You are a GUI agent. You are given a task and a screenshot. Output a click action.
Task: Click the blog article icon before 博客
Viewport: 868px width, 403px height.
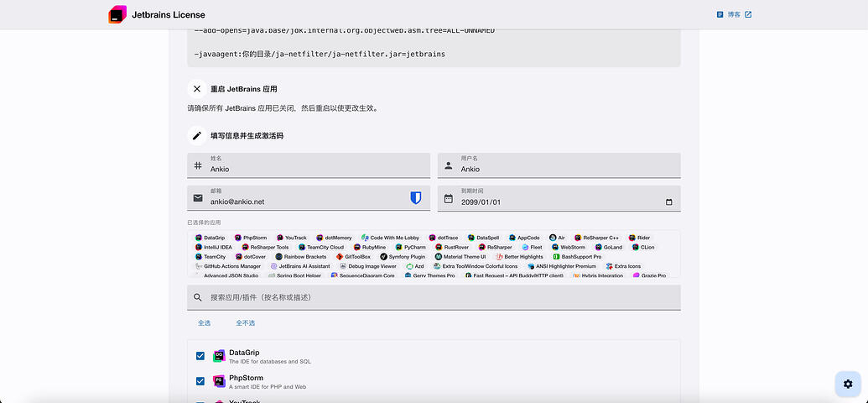(720, 14)
